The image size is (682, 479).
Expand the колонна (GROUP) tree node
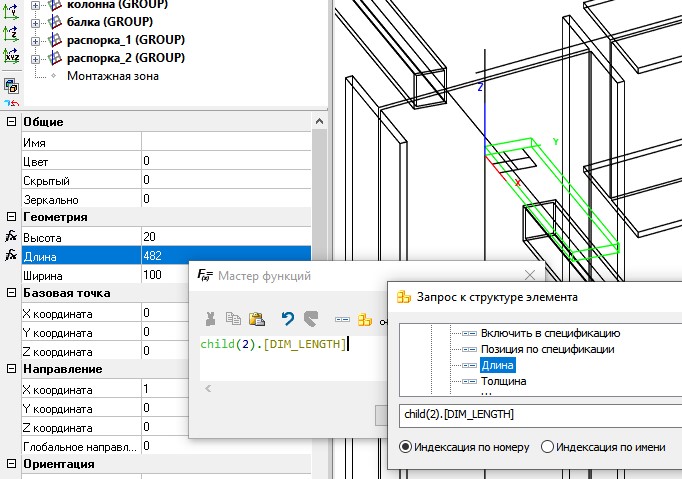36,4
